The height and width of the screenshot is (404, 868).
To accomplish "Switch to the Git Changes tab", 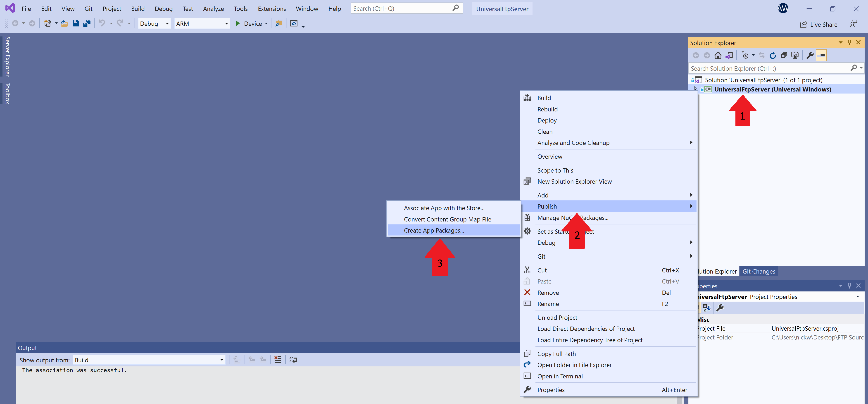I will coord(759,272).
